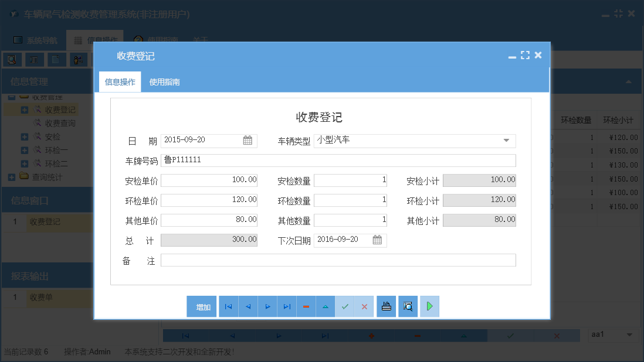The height and width of the screenshot is (362, 644).
Task: Open the calendar picker for 日期 field
Action: (248, 141)
